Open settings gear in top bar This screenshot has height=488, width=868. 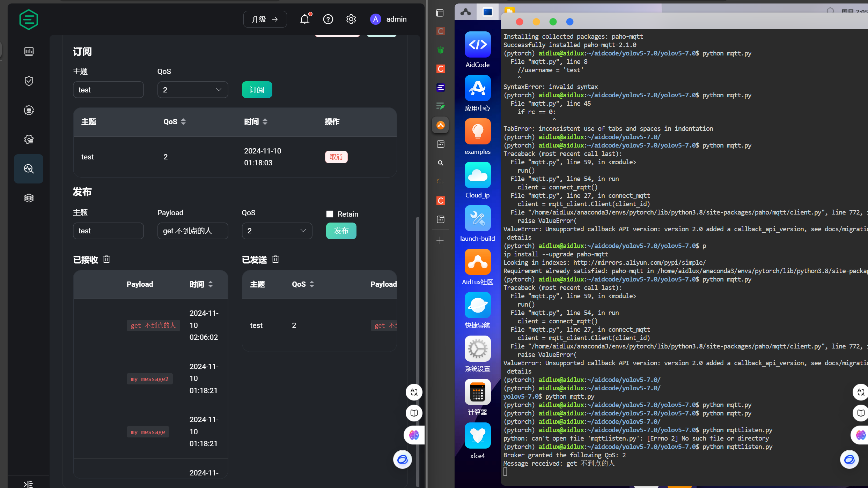(x=351, y=19)
